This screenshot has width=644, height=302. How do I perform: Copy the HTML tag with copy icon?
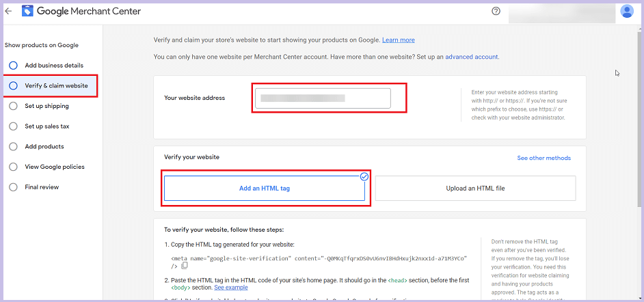click(x=185, y=266)
